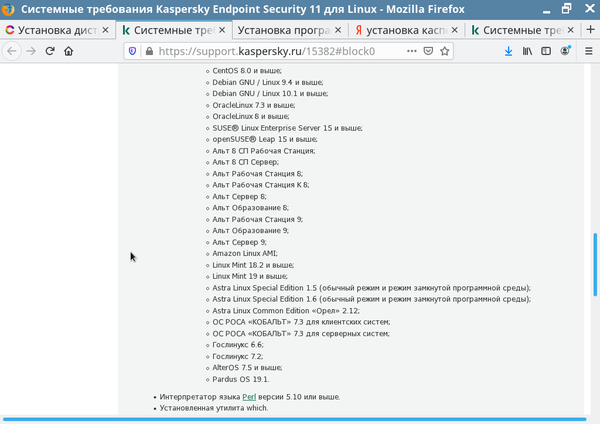Show site security padlock information
Viewport: 600px width, 424px height.
[149, 51]
